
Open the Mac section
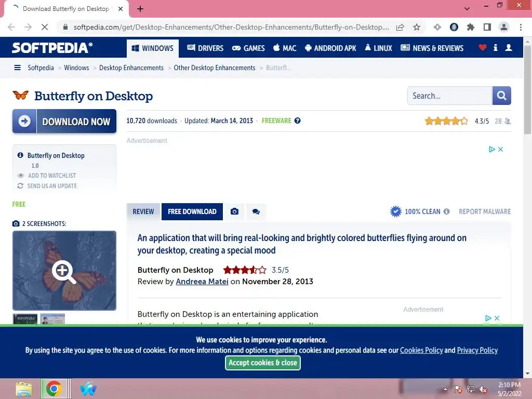point(285,48)
